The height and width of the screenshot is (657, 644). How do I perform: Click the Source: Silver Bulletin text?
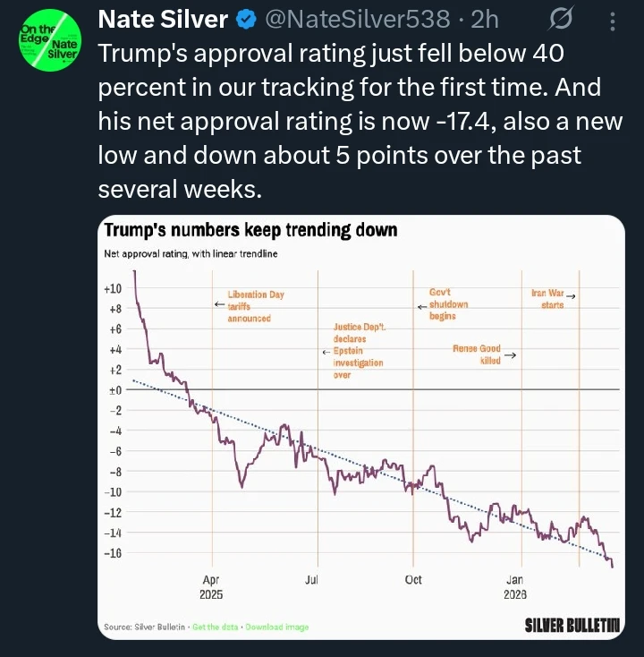coord(144,627)
